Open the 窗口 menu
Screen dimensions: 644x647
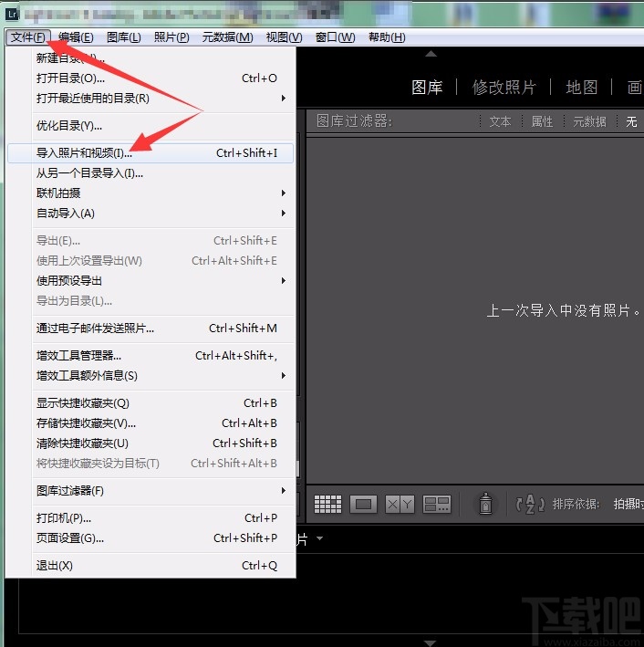click(x=335, y=37)
